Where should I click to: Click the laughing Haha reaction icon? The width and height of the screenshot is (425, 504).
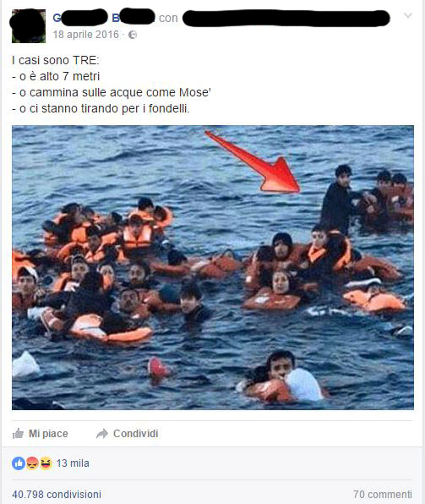click(x=46, y=463)
